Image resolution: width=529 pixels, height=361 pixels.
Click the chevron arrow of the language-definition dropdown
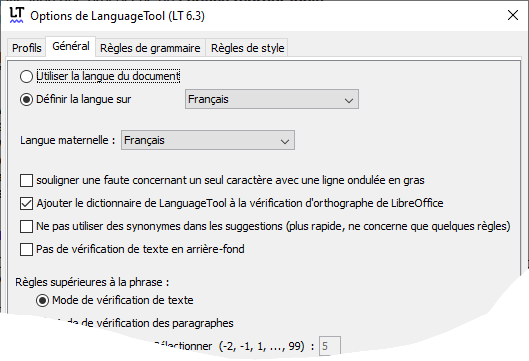pyautogui.click(x=349, y=100)
